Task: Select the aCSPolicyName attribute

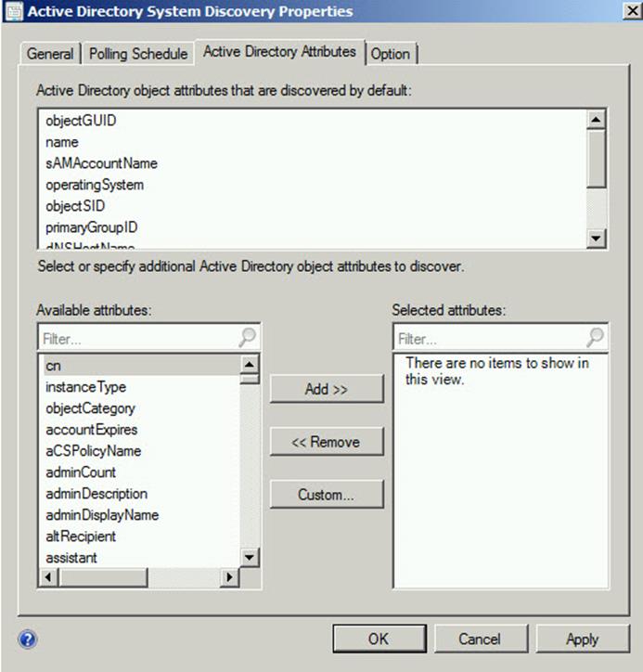Action: 94,451
